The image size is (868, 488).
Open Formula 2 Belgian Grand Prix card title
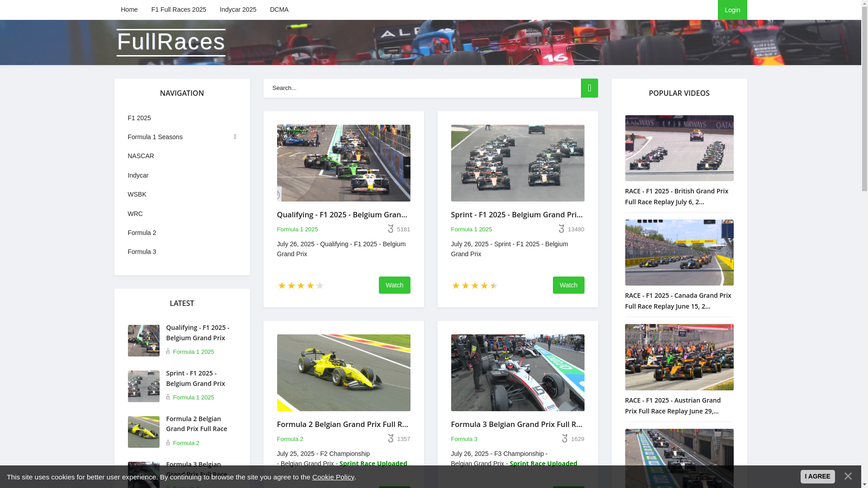click(342, 424)
